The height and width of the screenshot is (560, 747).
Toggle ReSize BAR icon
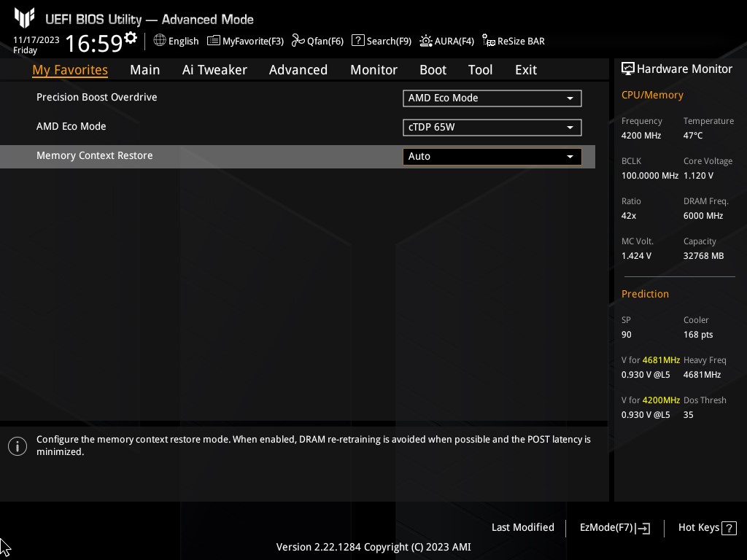(x=488, y=41)
